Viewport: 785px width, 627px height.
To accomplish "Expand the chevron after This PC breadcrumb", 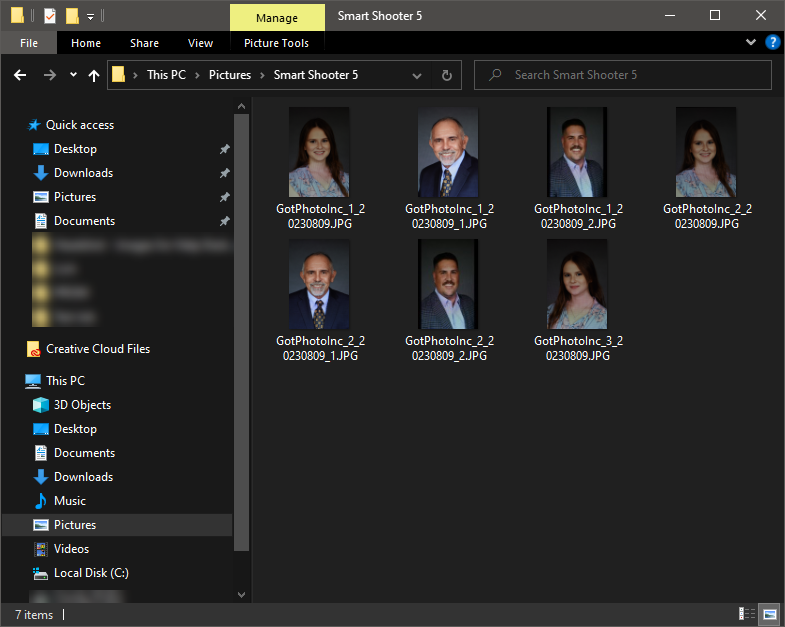I will click(197, 76).
